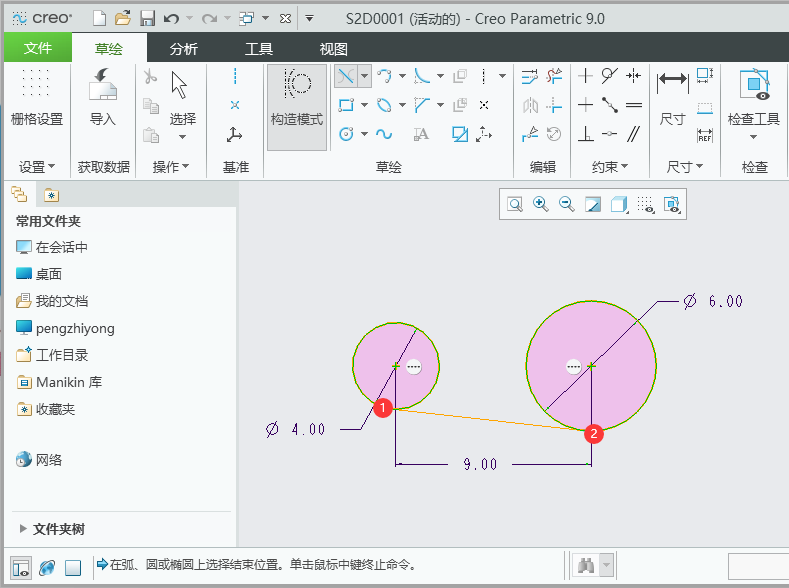The width and height of the screenshot is (789, 588).
Task: Open the Modify tool in edit group
Action: [529, 76]
